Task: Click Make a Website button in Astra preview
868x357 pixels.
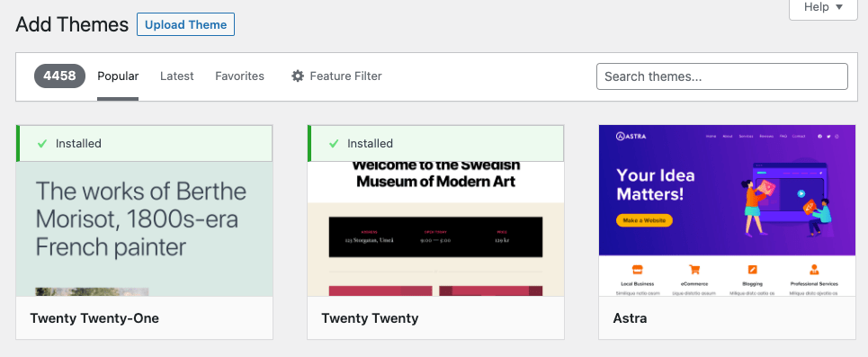Action: click(x=644, y=220)
